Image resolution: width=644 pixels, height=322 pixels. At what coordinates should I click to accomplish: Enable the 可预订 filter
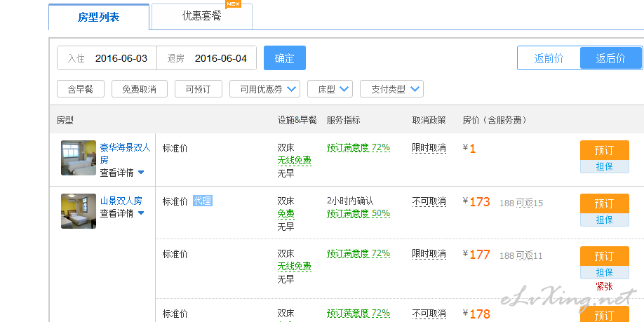click(x=199, y=88)
